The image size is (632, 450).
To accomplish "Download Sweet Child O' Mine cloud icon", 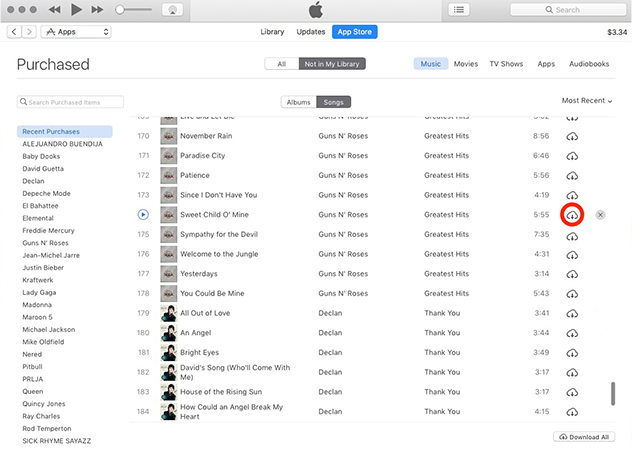I will (572, 215).
